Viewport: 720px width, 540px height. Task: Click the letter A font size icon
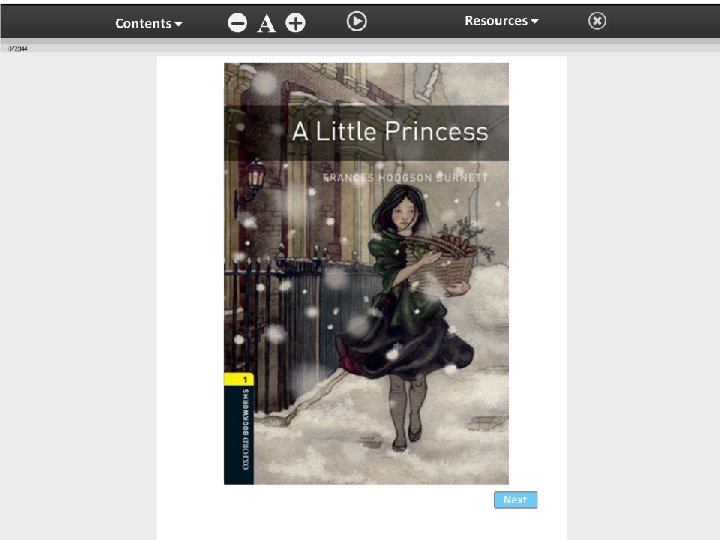tap(266, 23)
